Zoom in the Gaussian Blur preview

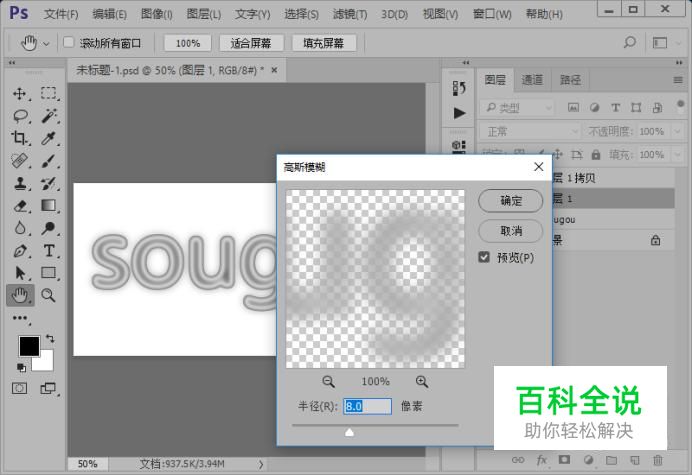[422, 382]
